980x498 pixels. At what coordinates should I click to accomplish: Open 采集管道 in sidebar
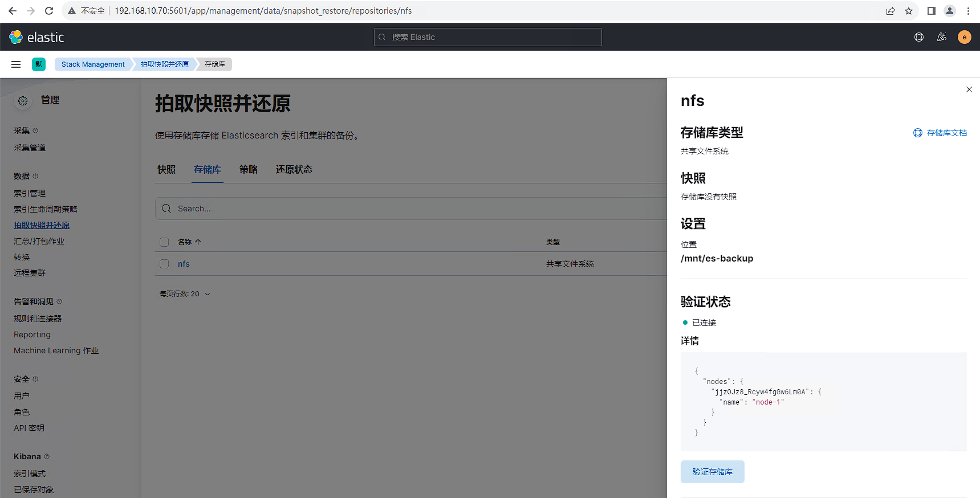point(30,148)
